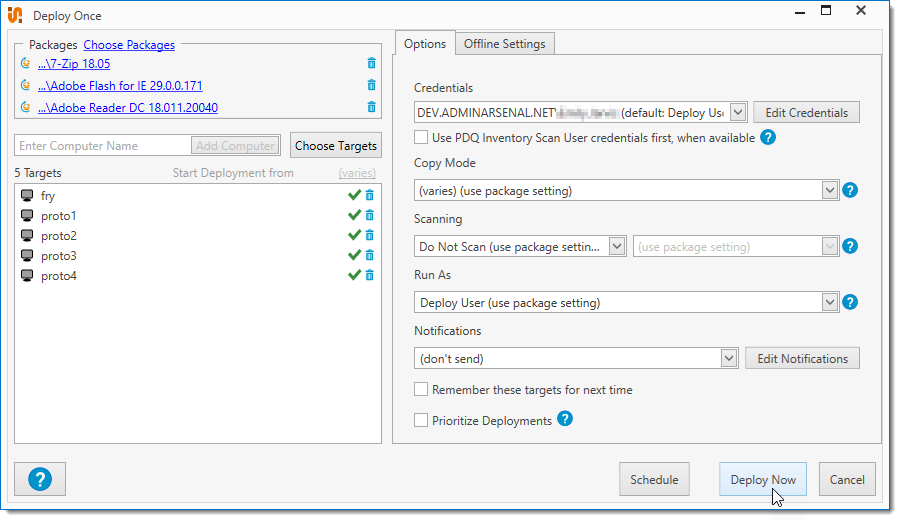Click the Enter Computer Name field
The height and width of the screenshot is (520, 900).
point(102,146)
